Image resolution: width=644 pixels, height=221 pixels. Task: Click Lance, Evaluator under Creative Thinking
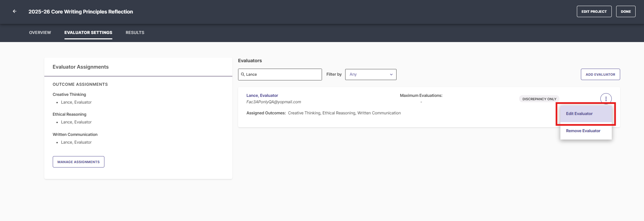point(76,102)
